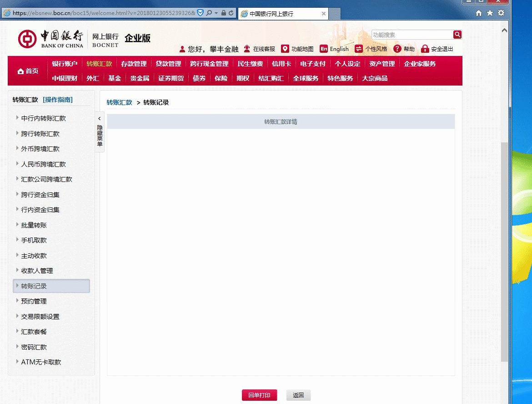Switch language to English

pos(334,49)
